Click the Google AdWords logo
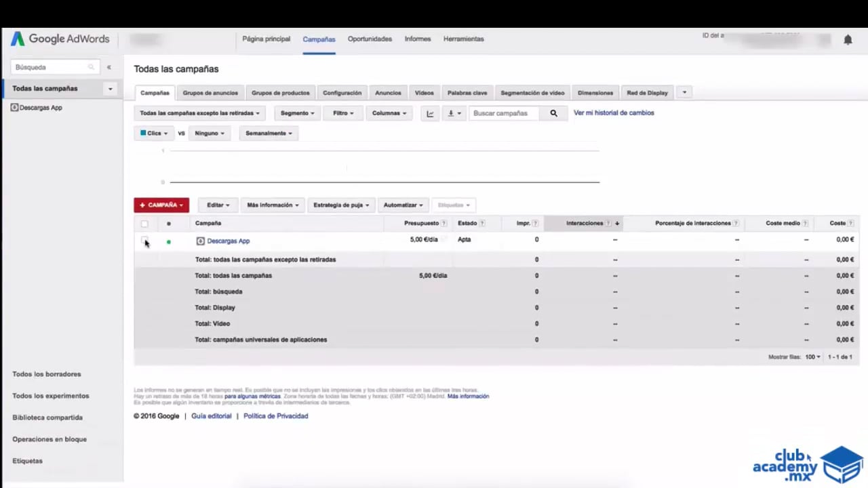 [60, 39]
